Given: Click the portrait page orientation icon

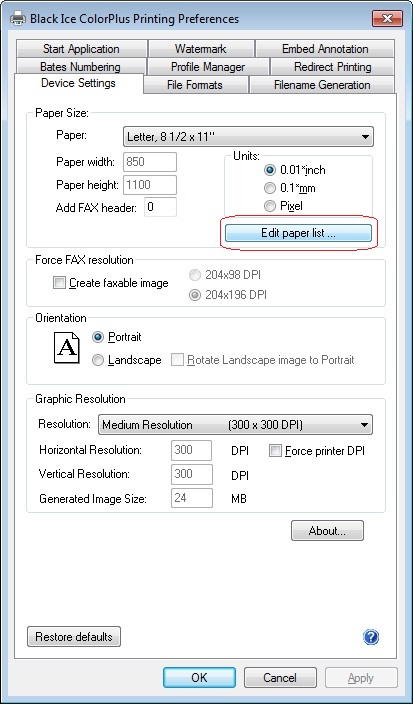Looking at the screenshot, I should (66, 348).
